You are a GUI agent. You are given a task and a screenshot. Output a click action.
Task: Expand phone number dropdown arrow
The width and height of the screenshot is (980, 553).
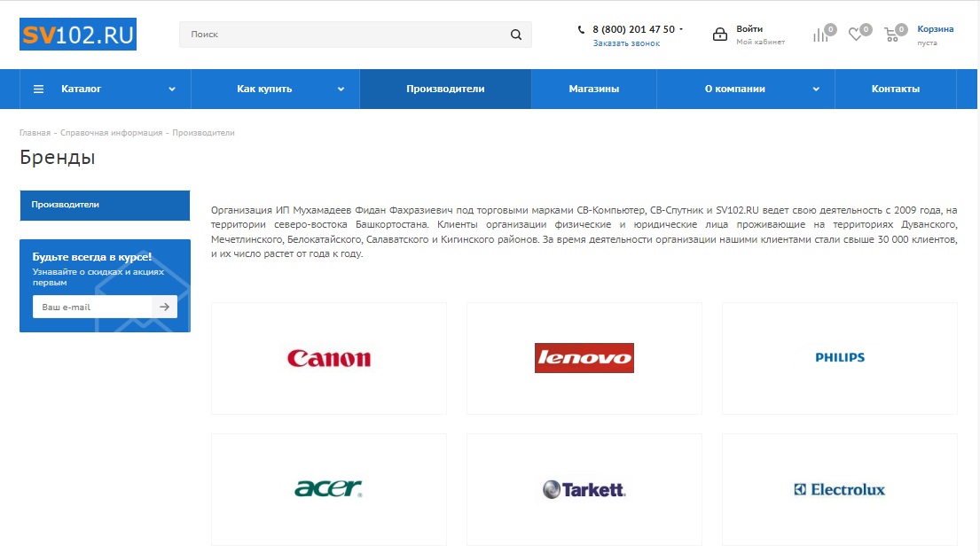(x=681, y=29)
